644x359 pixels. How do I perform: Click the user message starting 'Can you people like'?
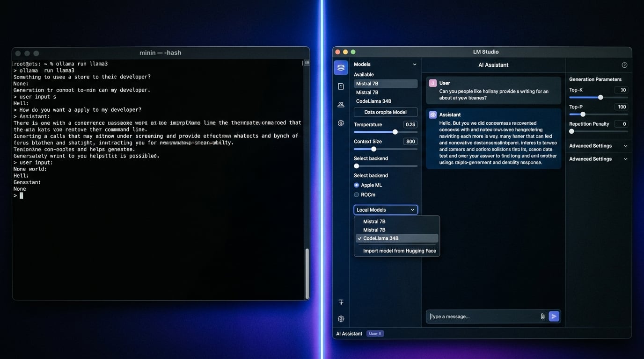click(x=494, y=95)
